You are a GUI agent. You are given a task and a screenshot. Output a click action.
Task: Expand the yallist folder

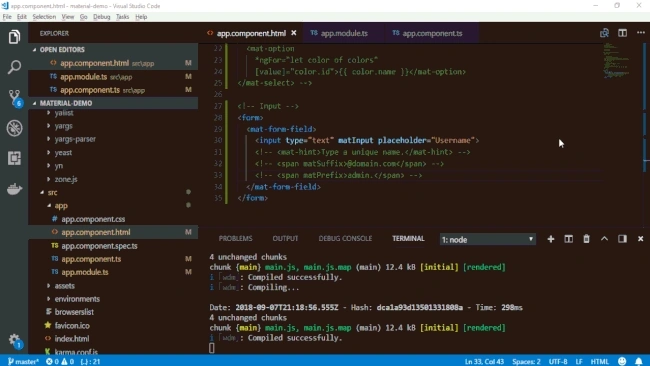tap(63, 113)
